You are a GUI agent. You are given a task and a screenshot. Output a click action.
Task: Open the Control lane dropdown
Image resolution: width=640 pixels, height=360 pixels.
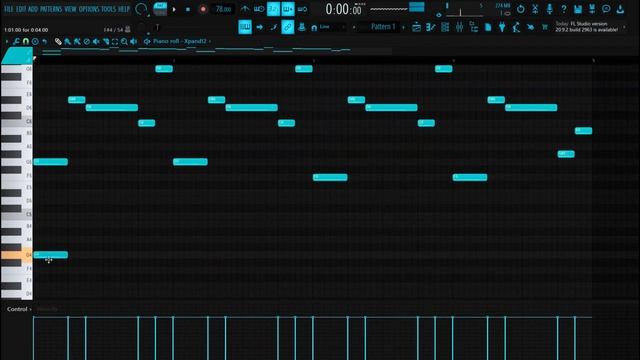click(x=19, y=309)
